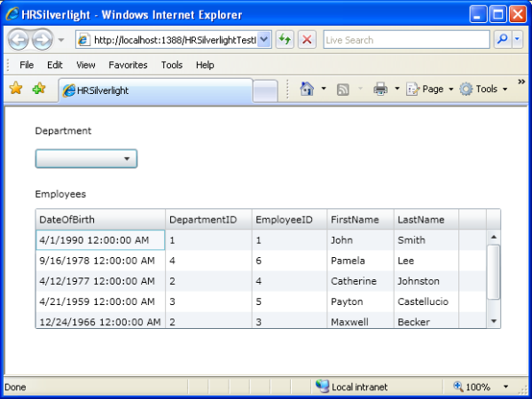This screenshot has width=532, height=399.
Task: Click the grid scrollbar up arrow
Action: point(494,237)
